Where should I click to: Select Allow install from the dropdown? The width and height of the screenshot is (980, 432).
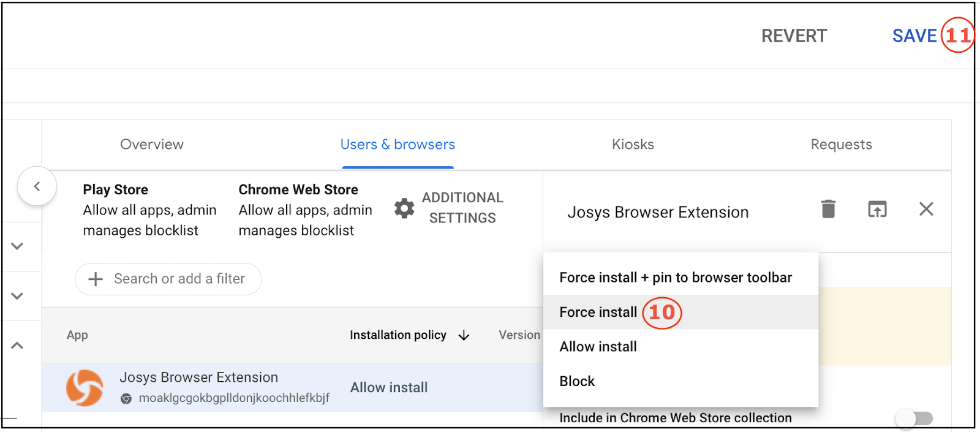[x=680, y=346]
